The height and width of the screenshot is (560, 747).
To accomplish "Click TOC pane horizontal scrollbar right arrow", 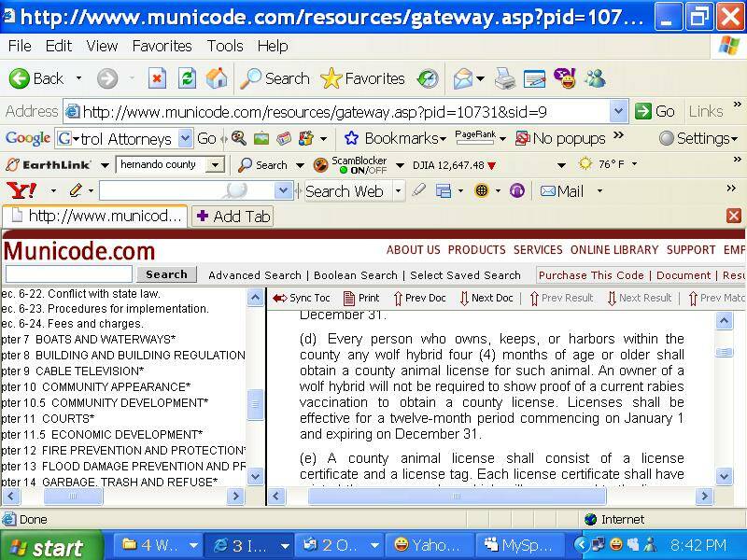I will pos(235,497).
